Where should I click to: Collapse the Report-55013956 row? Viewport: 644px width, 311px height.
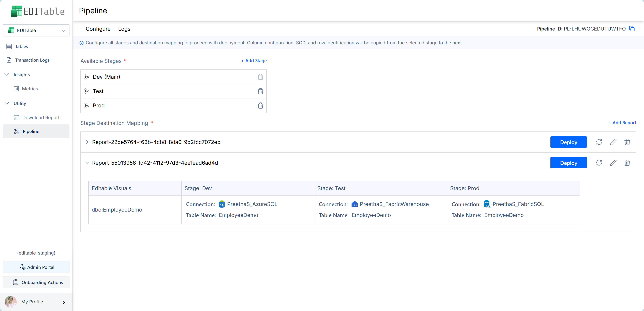pyautogui.click(x=87, y=163)
